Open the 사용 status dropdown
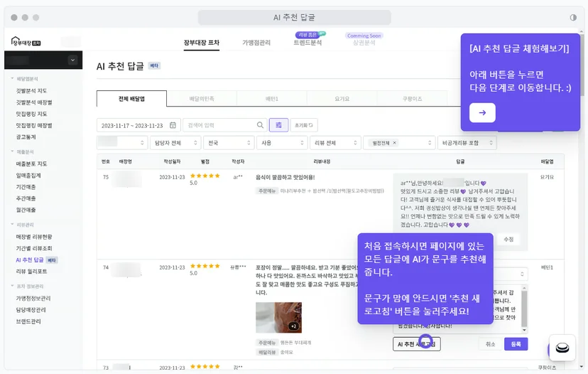The height and width of the screenshot is (374, 588). coord(282,143)
